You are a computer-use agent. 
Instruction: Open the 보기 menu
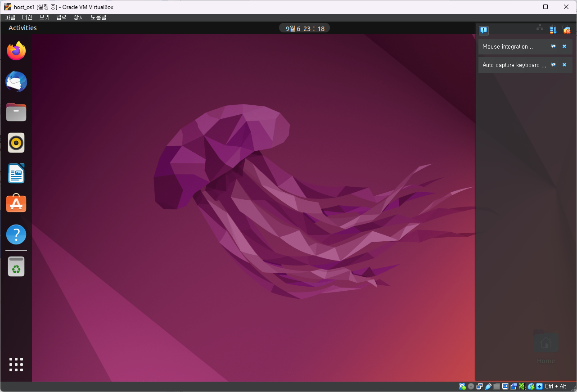click(44, 18)
